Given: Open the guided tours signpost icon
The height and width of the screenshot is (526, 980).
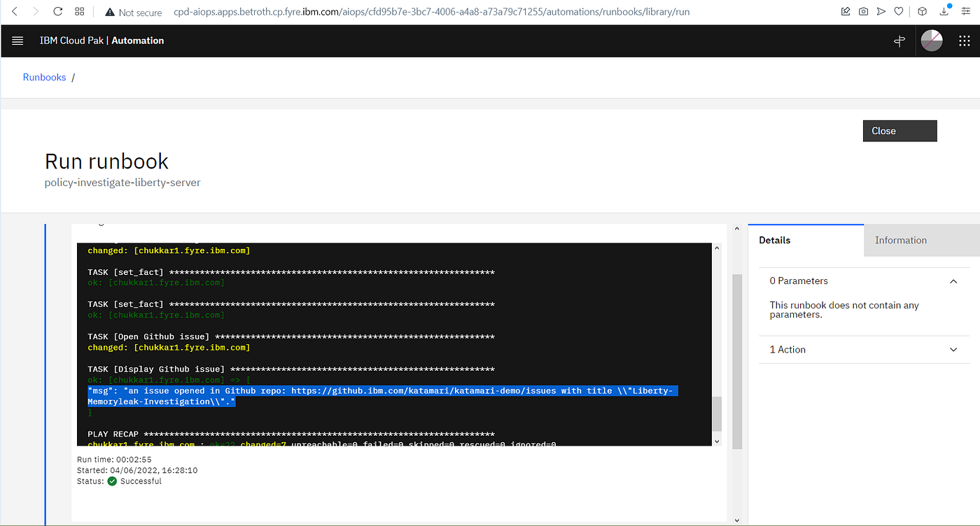Looking at the screenshot, I should click(x=899, y=41).
